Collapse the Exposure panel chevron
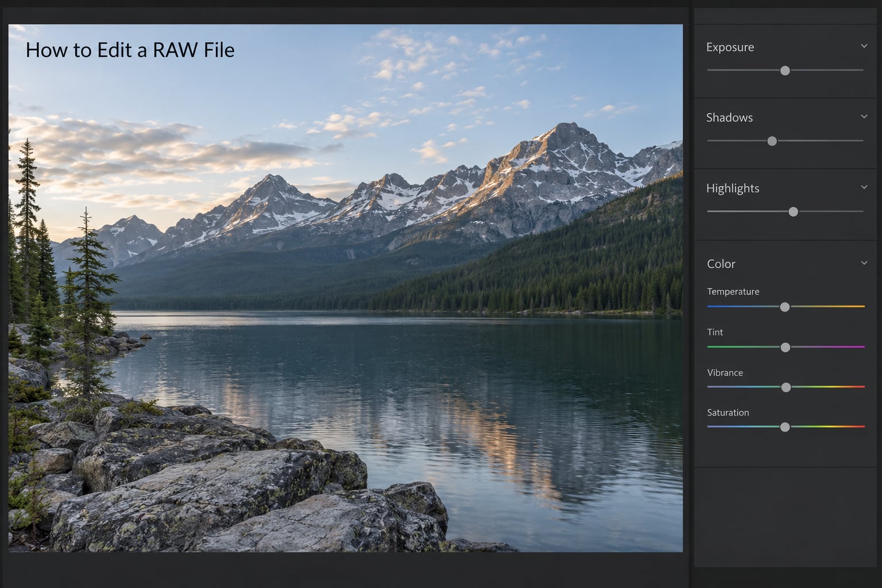882x588 pixels. (x=864, y=46)
